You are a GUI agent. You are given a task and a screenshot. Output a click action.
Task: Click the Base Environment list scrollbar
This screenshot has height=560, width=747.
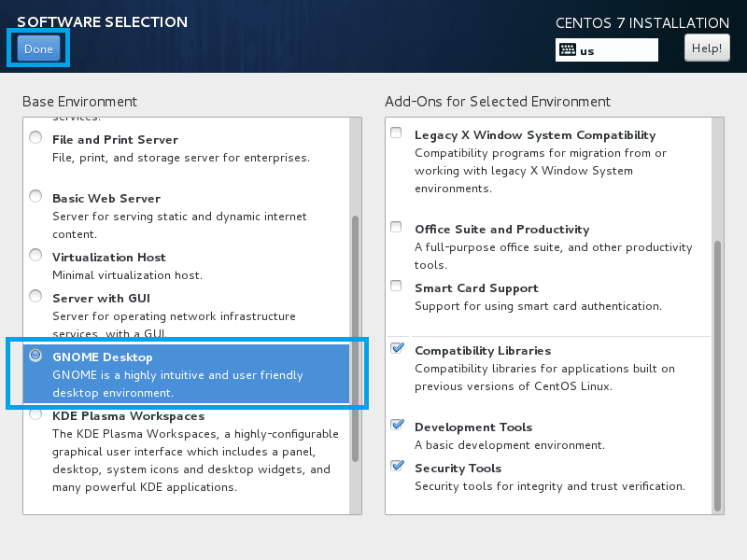(x=355, y=336)
